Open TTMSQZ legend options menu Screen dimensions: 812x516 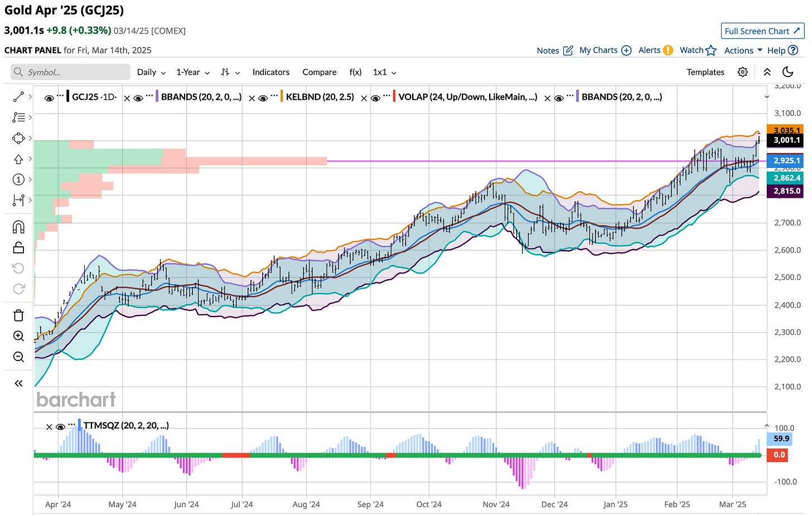click(72, 425)
